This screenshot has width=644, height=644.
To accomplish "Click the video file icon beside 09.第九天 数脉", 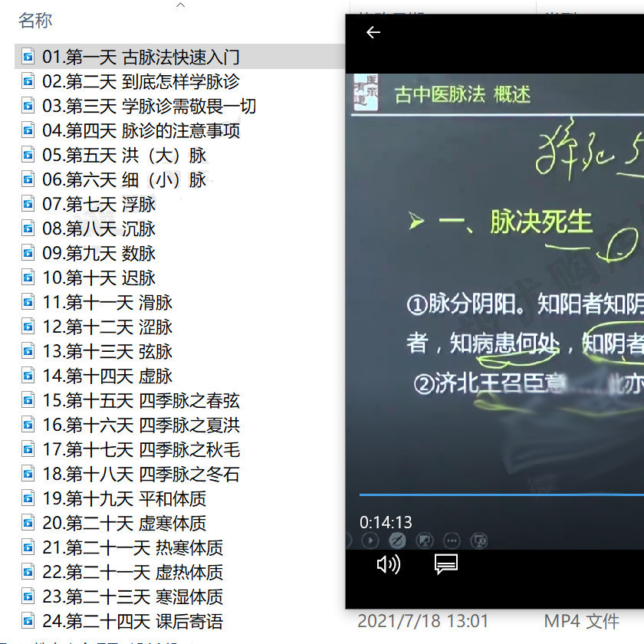I will tap(28, 254).
